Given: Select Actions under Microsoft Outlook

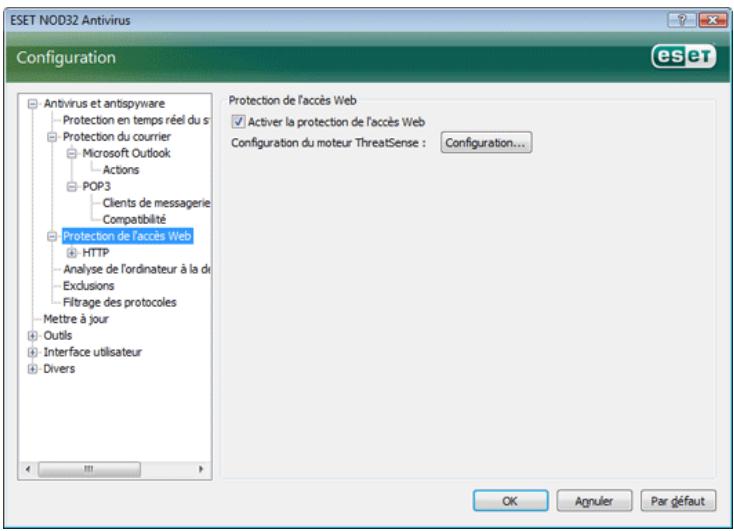Looking at the screenshot, I should point(121,170).
